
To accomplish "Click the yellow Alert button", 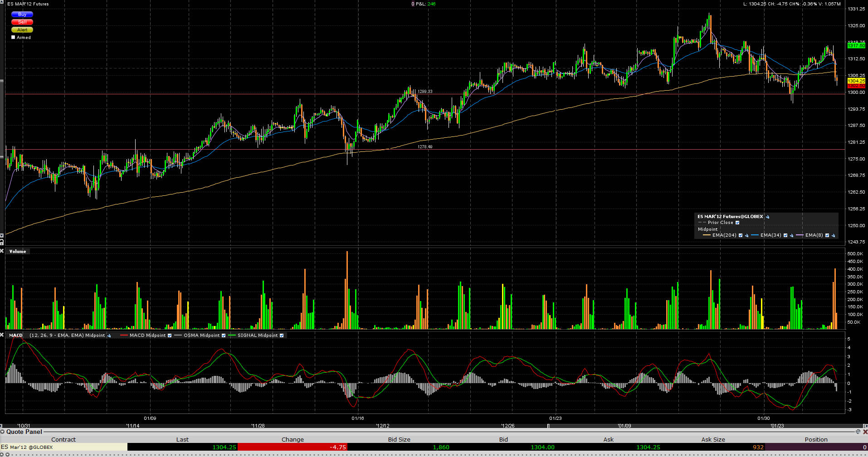I will [x=22, y=30].
